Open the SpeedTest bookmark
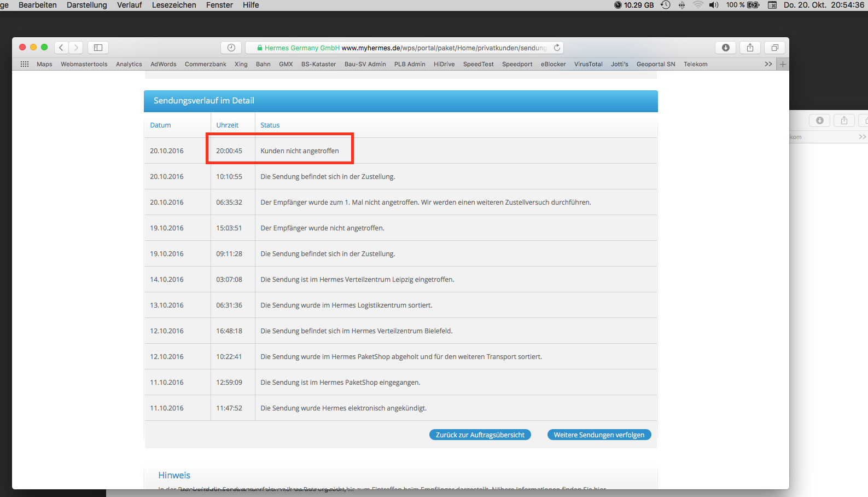Screen dimensions: 868x497 (x=479, y=64)
